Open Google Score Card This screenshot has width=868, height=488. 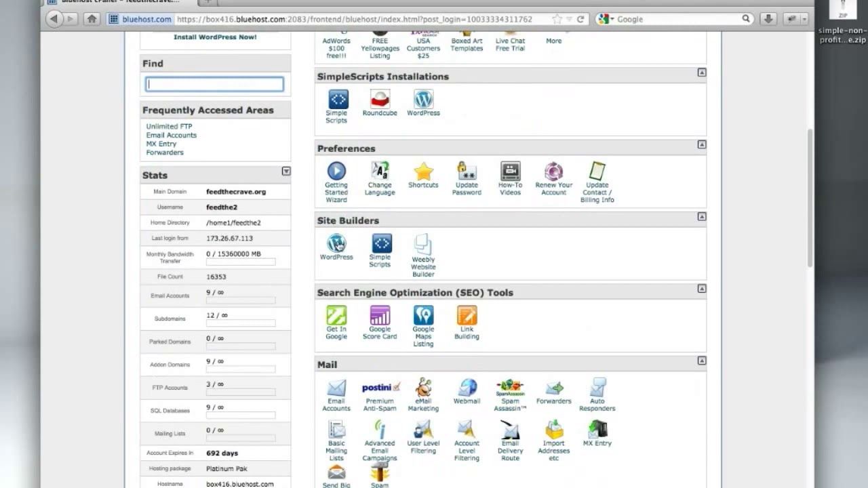click(x=380, y=323)
